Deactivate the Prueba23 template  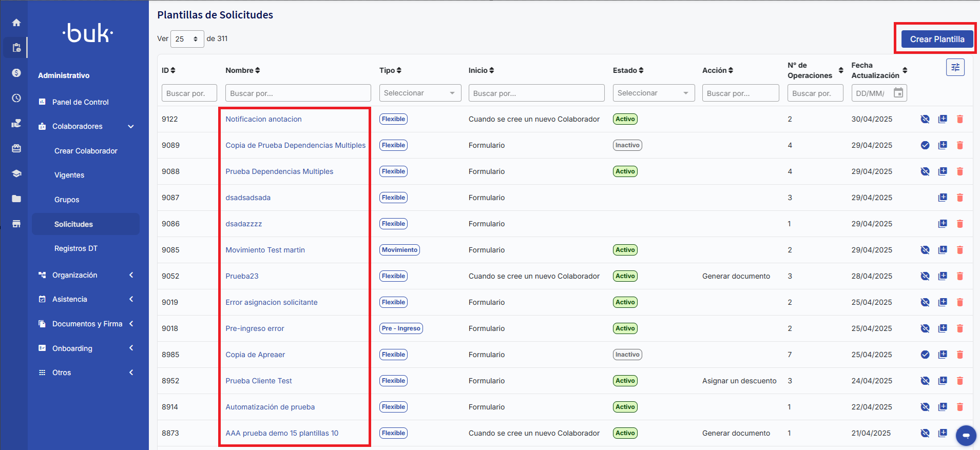[x=925, y=276]
